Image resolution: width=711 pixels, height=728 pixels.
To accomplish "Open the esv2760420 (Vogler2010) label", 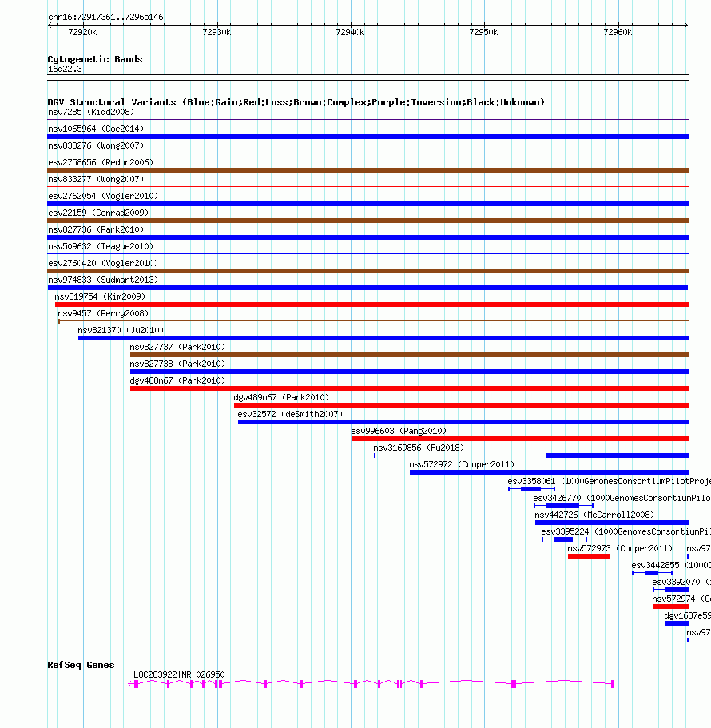I will (103, 263).
